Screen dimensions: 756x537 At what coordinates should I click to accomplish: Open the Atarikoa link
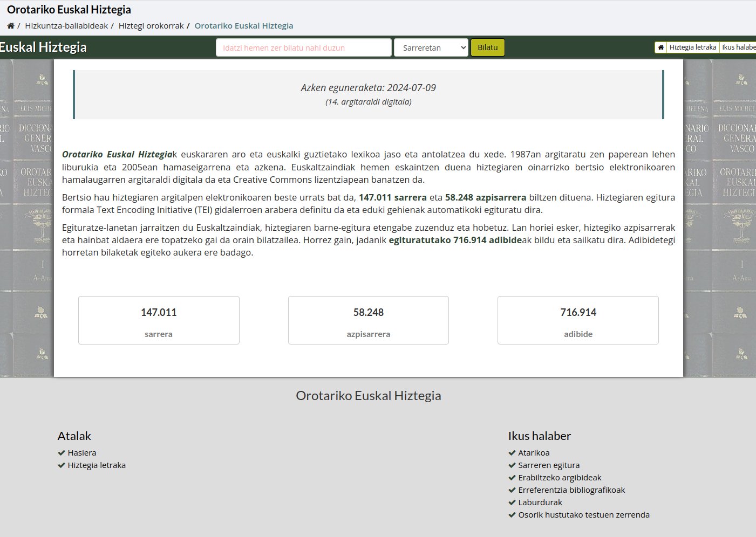click(x=534, y=453)
